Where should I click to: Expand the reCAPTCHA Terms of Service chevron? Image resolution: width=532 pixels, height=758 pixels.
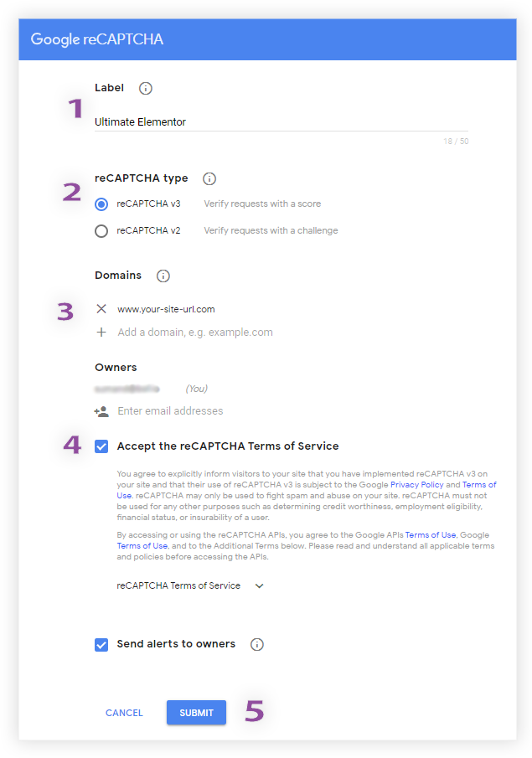[259, 586]
